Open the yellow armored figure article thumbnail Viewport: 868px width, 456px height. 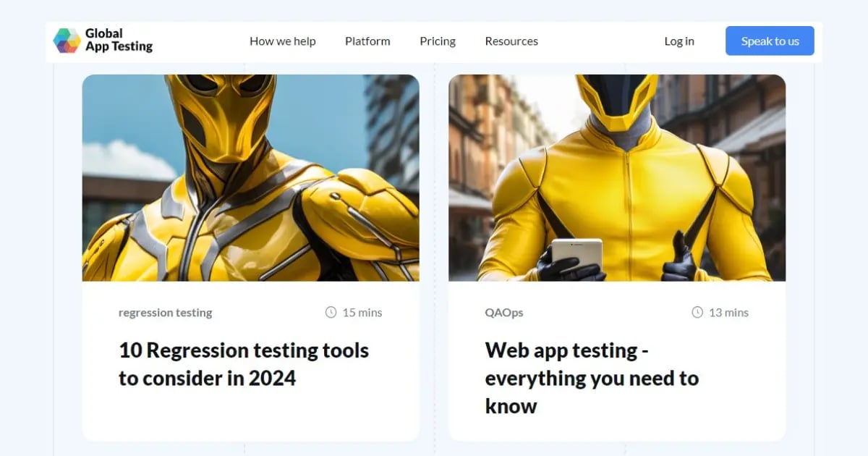click(x=250, y=177)
